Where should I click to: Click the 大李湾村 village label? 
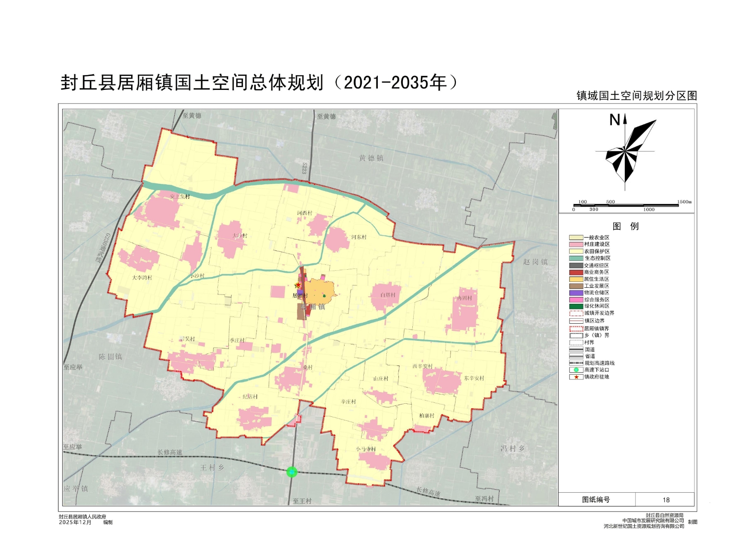point(142,278)
